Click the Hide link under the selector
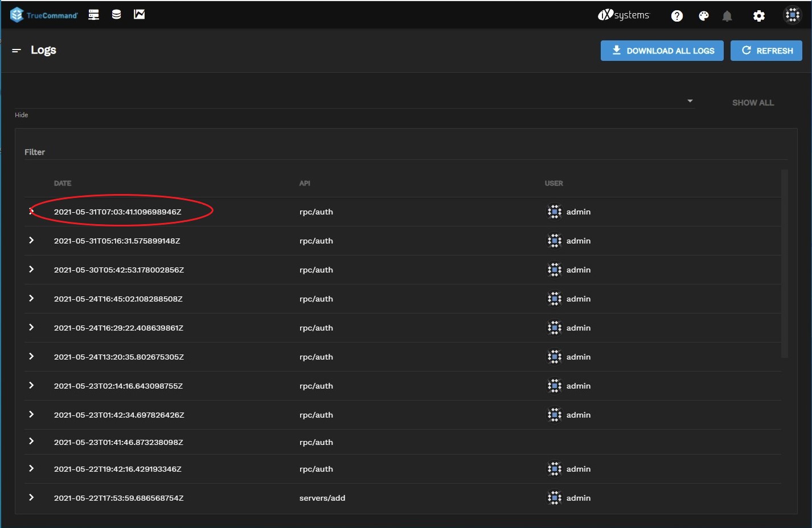 point(21,115)
